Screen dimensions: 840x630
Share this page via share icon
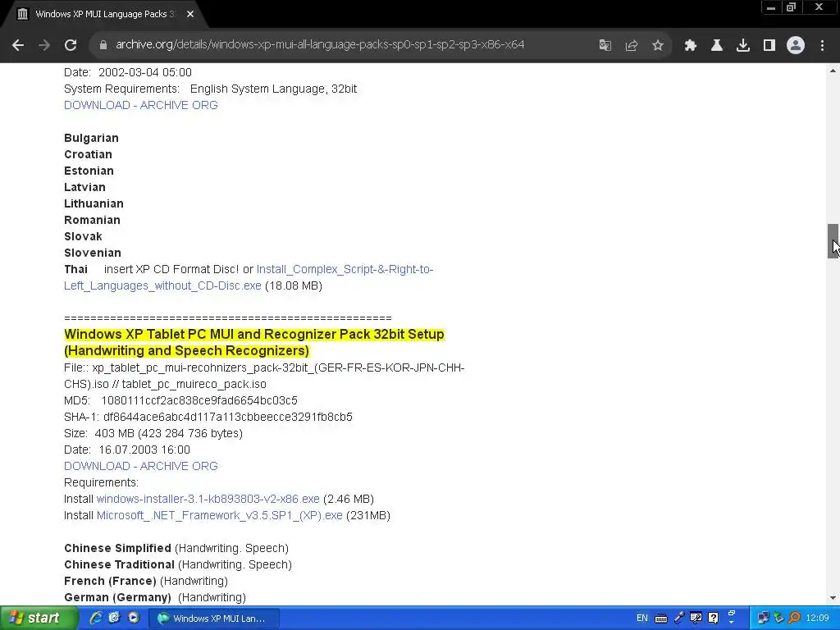click(632, 45)
